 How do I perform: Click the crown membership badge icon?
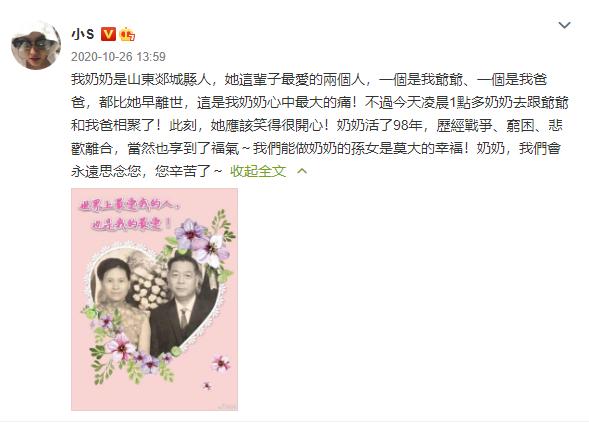pyautogui.click(x=127, y=34)
